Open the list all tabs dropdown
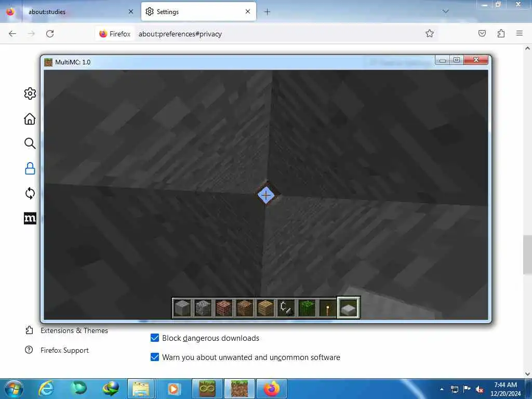 (x=445, y=11)
